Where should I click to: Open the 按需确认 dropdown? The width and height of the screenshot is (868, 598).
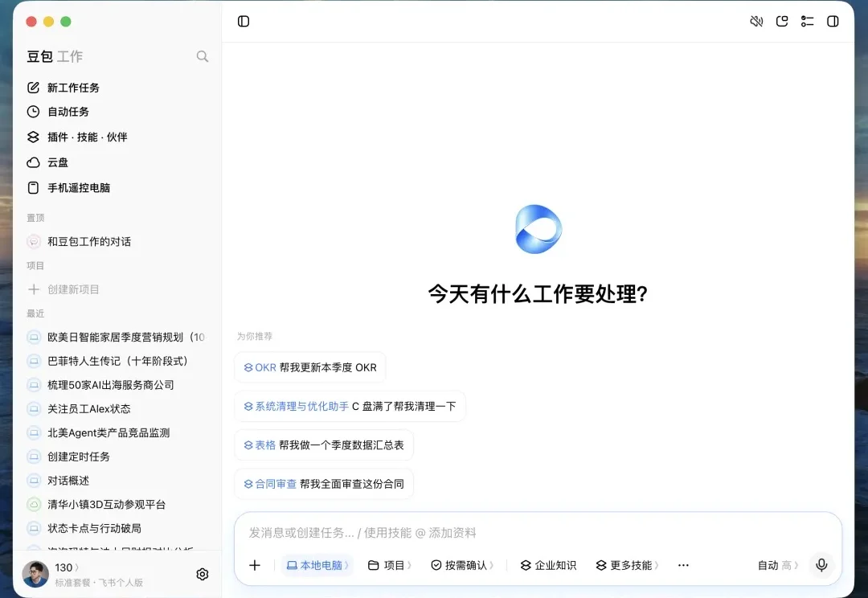(462, 565)
